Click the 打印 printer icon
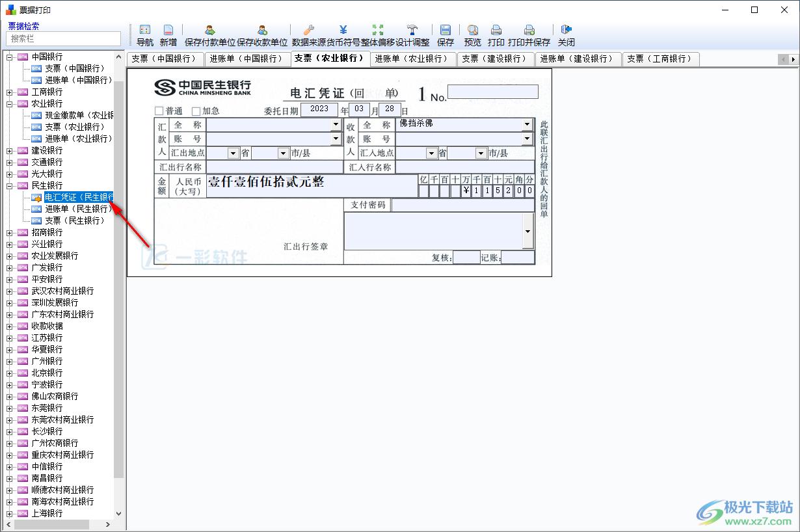800x532 pixels. [496, 30]
